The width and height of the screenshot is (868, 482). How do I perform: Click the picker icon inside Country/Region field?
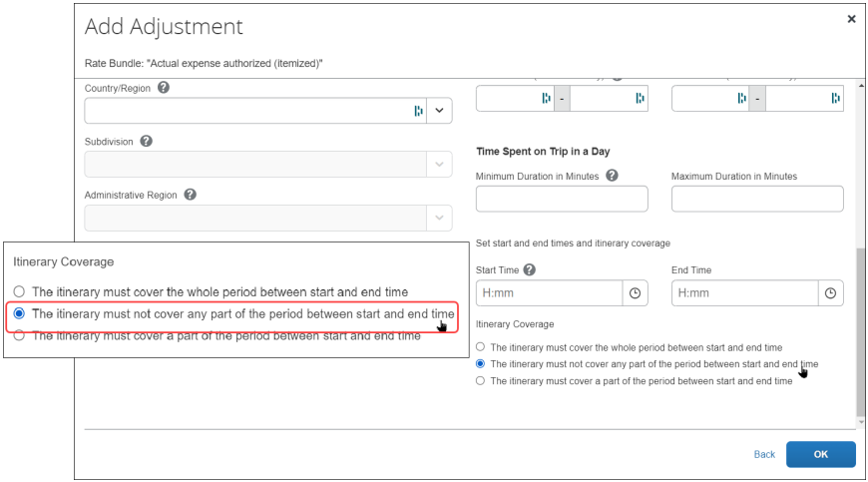[x=418, y=111]
